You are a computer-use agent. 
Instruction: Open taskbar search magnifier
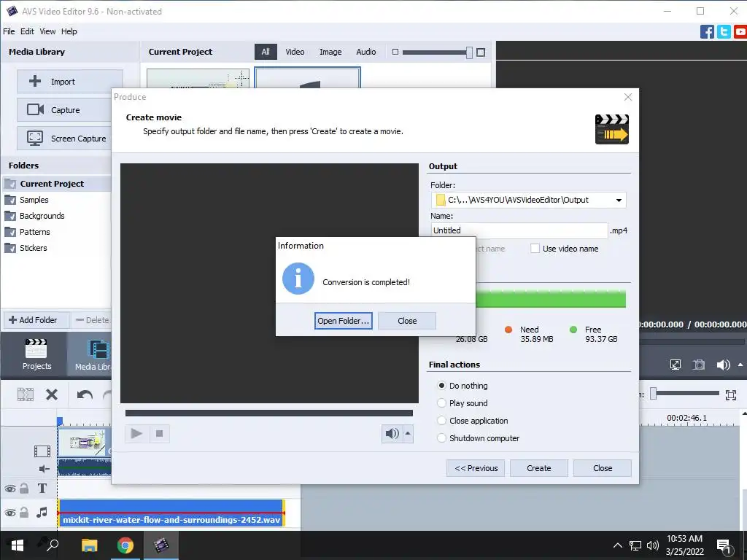[x=52, y=544]
